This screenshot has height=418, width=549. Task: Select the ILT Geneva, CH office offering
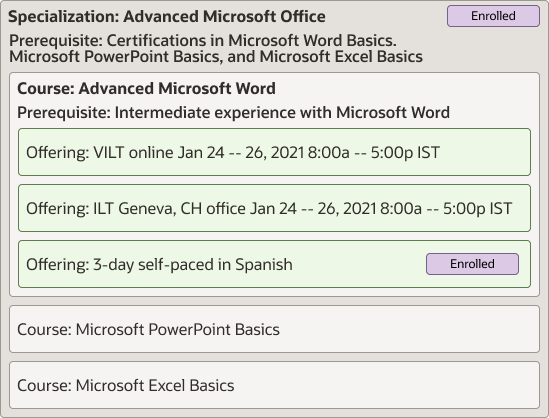tap(274, 208)
